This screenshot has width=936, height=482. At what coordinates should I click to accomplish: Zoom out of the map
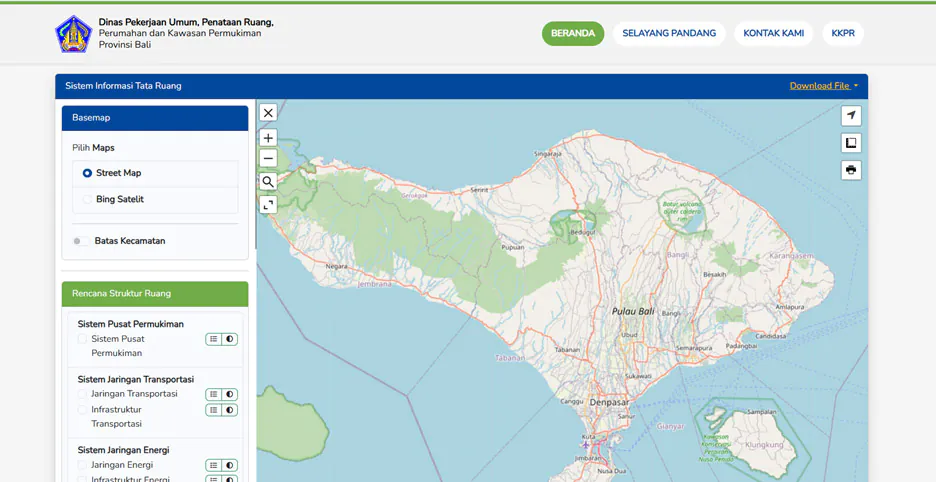pyautogui.click(x=268, y=158)
